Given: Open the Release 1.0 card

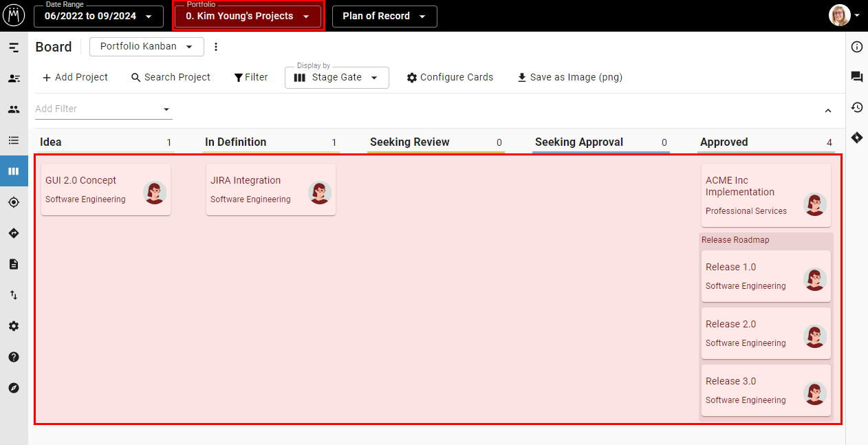Looking at the screenshot, I should (x=766, y=276).
